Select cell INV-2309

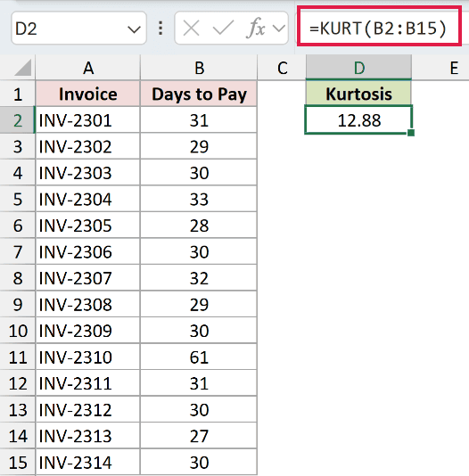pyautogui.click(x=88, y=331)
